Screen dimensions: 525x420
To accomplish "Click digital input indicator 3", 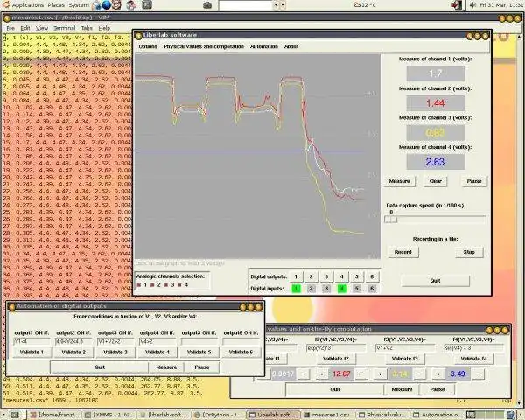I will [x=326, y=289].
